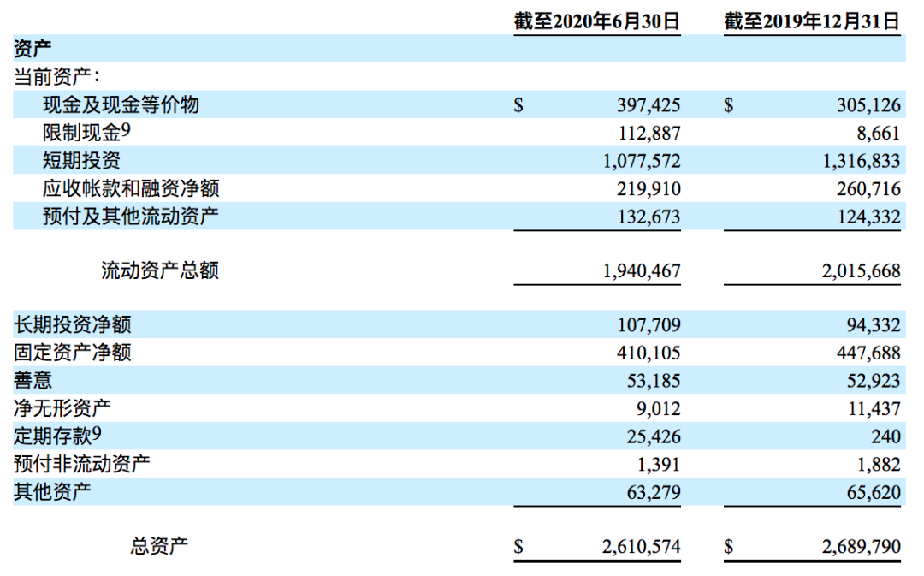Viewport: 924px width, 576px height.
Task: Select the value 53,185
Action: (x=654, y=381)
